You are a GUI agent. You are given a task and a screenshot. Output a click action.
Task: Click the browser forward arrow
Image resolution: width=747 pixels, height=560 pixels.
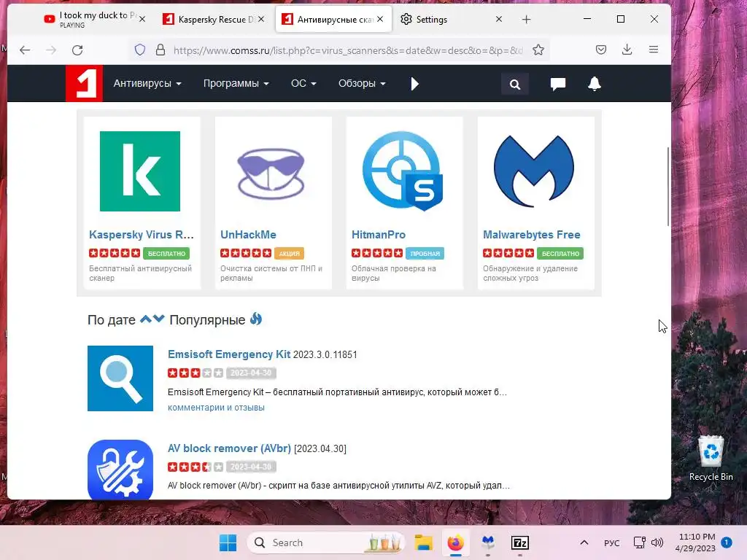(51, 50)
